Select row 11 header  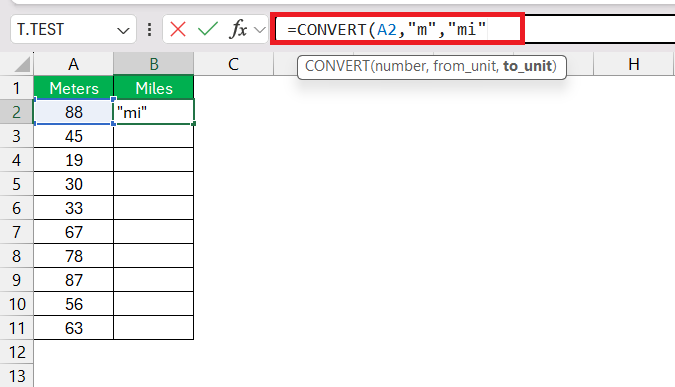[16, 328]
